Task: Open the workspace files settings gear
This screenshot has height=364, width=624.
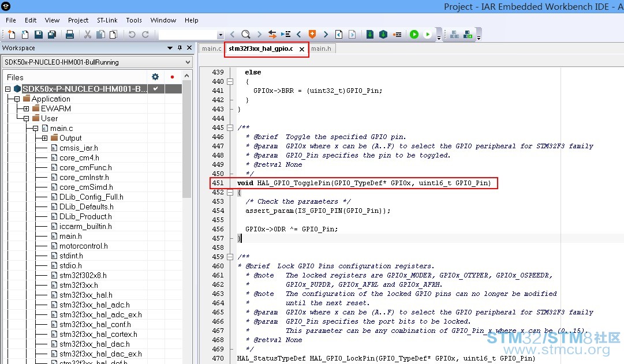Action: [x=155, y=77]
